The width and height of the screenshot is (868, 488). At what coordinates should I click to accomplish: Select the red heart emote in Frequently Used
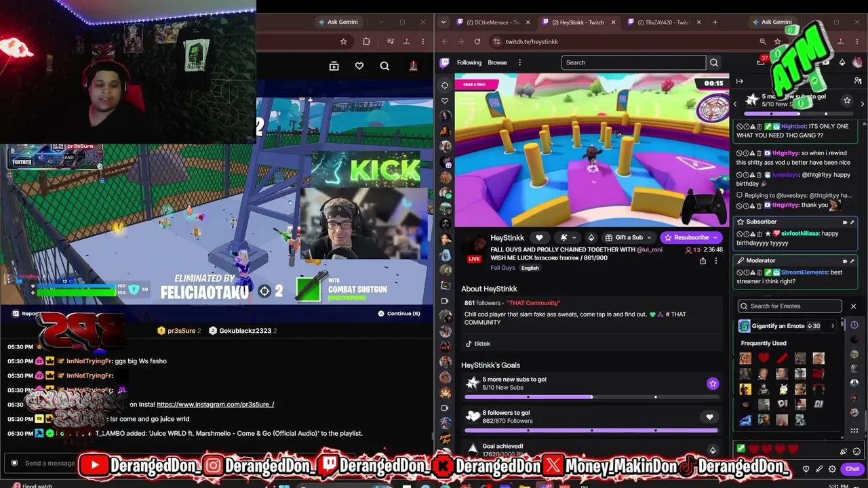click(x=764, y=358)
